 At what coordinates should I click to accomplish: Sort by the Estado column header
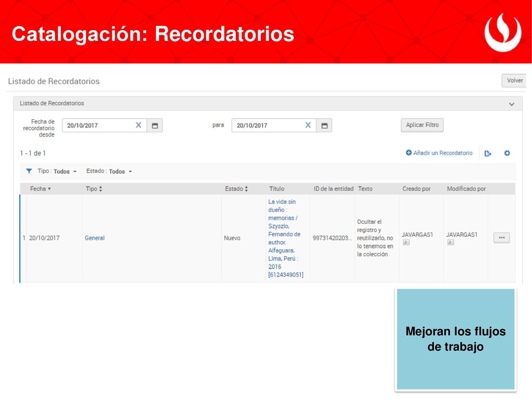(236, 189)
